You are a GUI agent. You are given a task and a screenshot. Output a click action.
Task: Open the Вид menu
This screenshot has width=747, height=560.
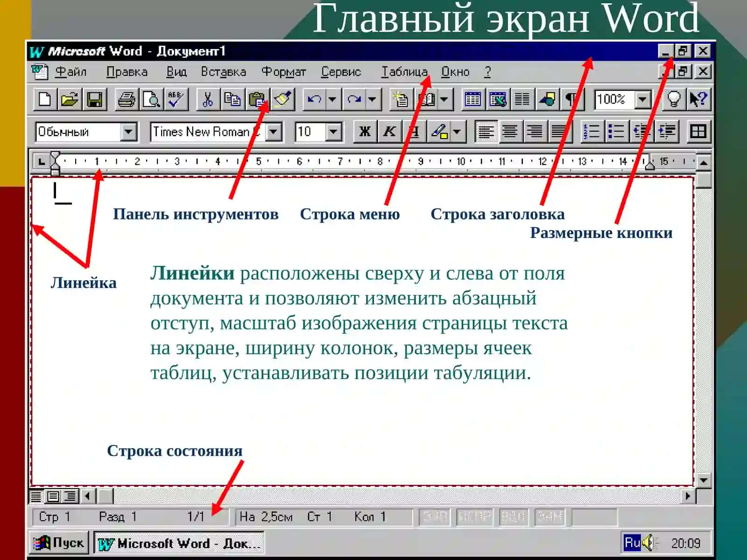pyautogui.click(x=176, y=72)
